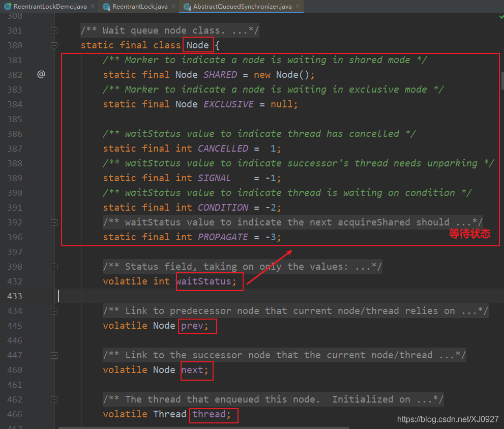Click line number 387 in gutter
Screen dimensions: 504x429
tap(15, 149)
